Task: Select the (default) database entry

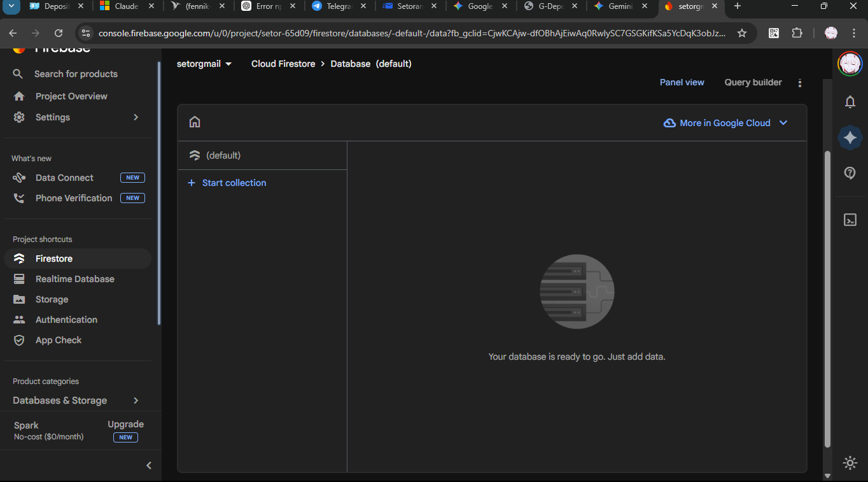Action: (x=223, y=155)
